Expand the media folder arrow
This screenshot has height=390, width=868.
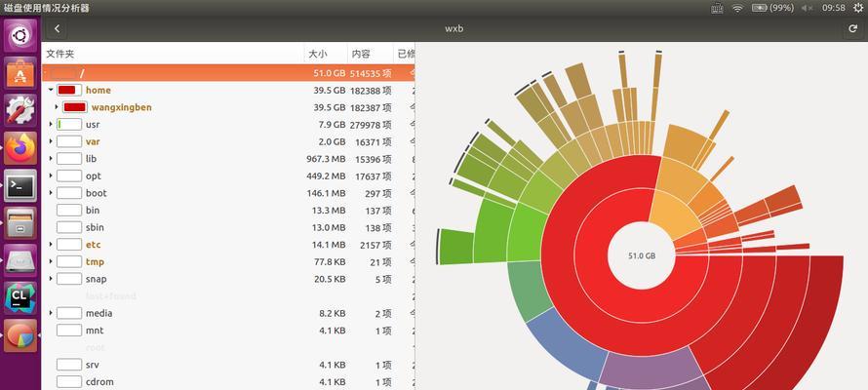(51, 313)
